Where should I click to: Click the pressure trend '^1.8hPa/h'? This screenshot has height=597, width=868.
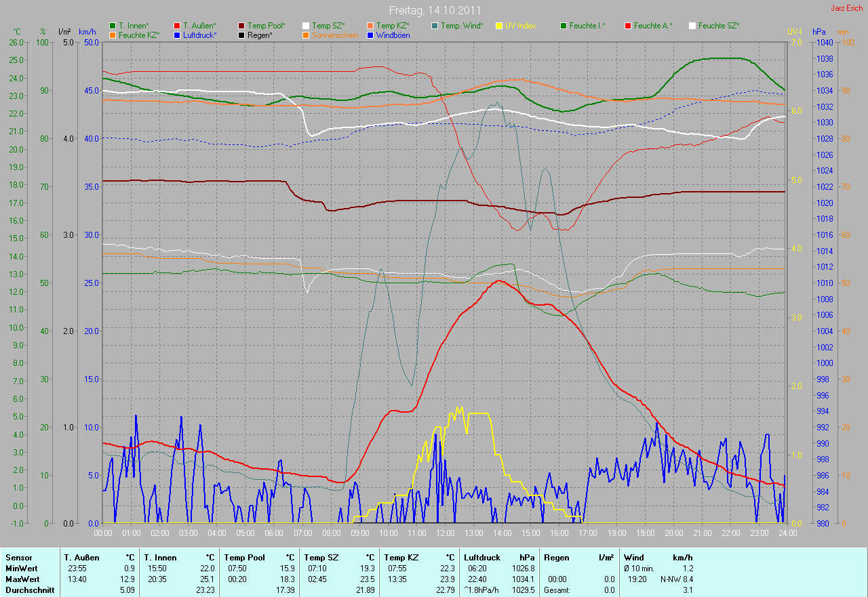(x=481, y=590)
